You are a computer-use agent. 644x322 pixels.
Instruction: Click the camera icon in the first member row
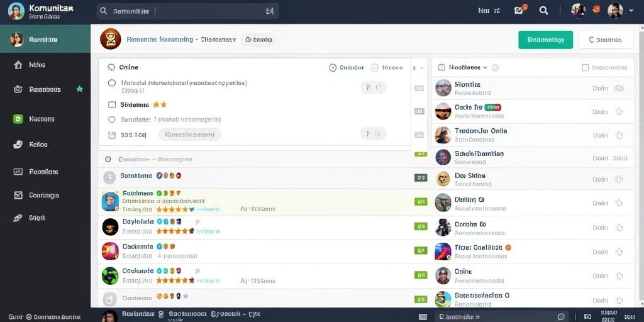click(x=619, y=88)
